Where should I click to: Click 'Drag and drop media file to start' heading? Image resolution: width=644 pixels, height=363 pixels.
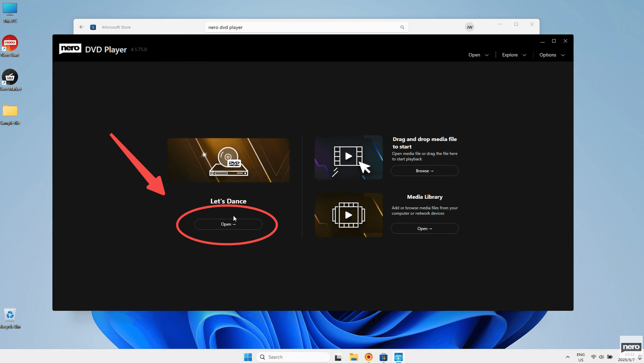click(424, 143)
